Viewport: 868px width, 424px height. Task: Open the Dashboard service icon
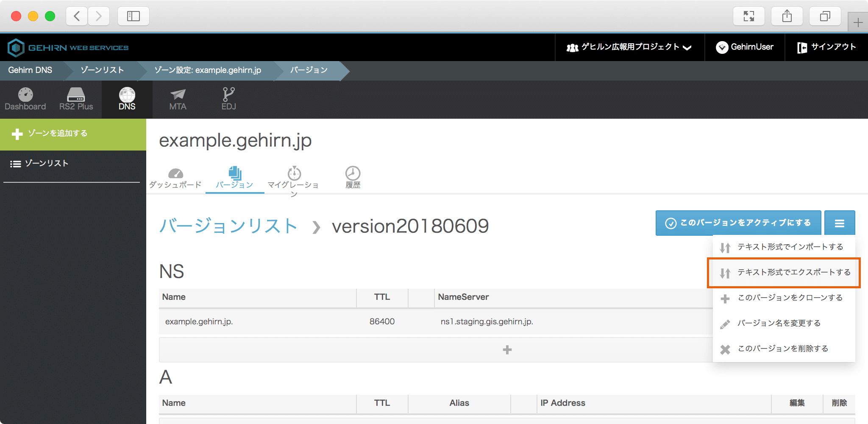click(25, 99)
